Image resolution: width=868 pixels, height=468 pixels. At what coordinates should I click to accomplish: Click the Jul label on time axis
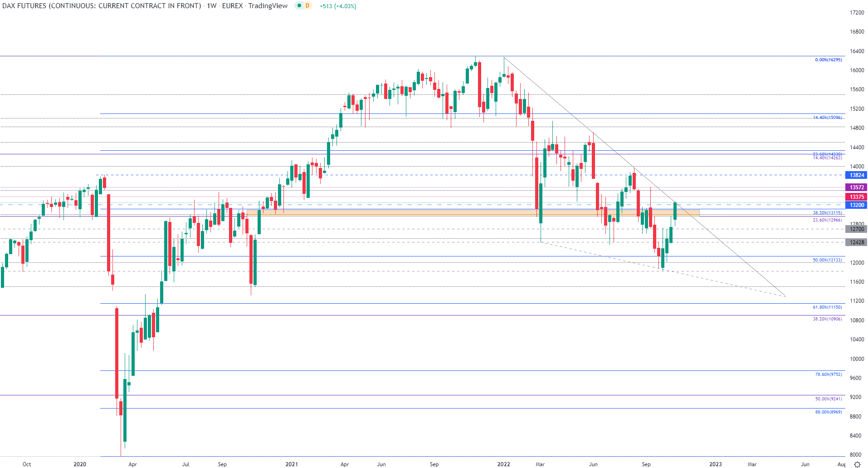click(185, 464)
